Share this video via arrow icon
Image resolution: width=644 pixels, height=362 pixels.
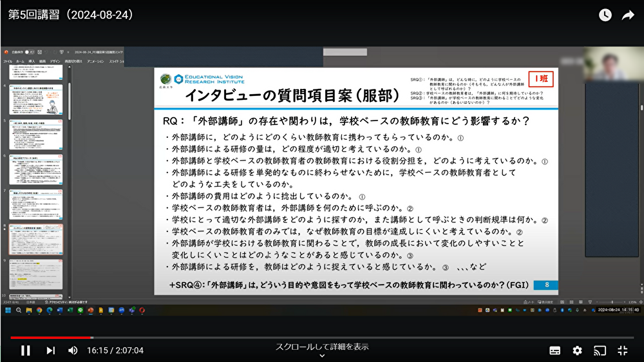coord(628,15)
